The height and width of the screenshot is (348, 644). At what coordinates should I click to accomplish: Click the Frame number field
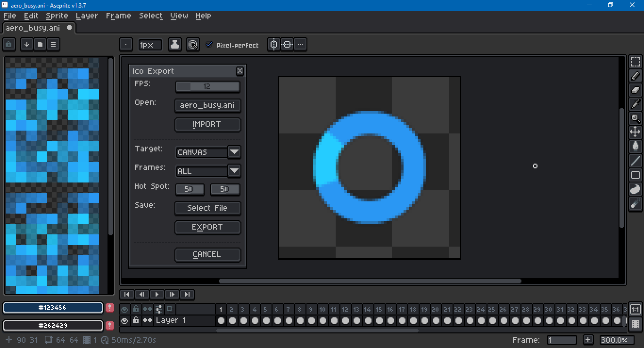click(x=562, y=340)
